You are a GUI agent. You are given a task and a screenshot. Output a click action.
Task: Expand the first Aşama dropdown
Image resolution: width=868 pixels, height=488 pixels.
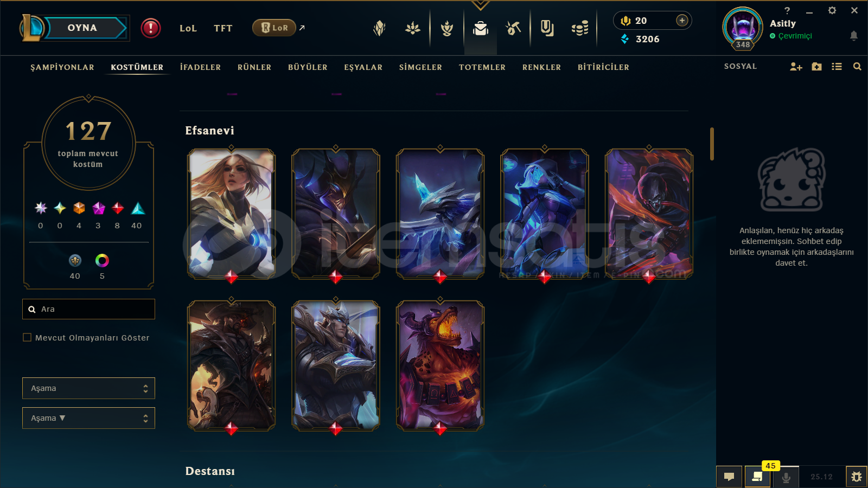point(88,388)
